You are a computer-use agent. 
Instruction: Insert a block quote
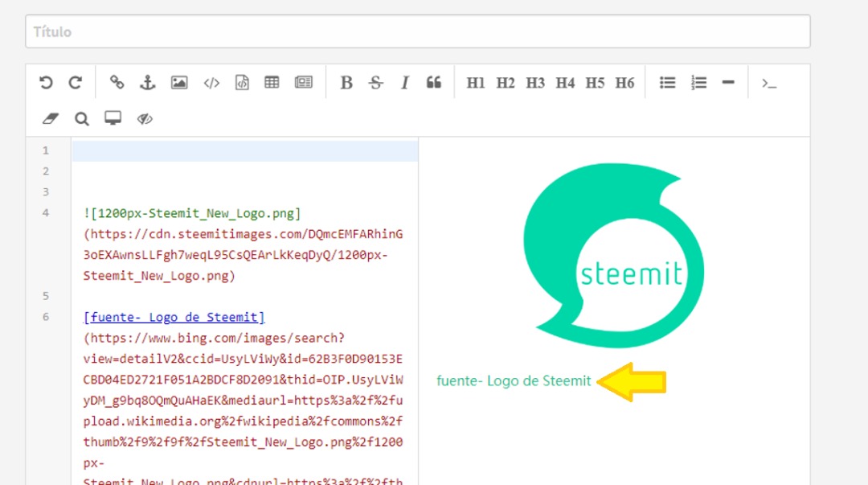[434, 83]
